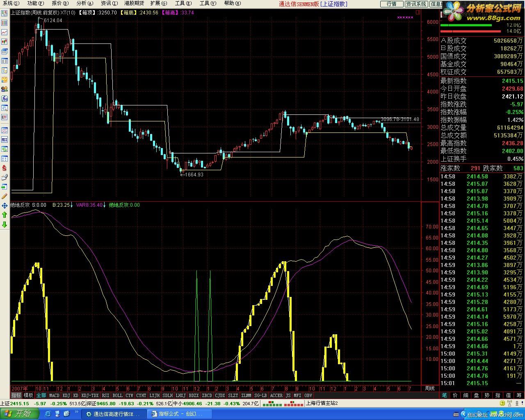
Task: Click the down arrow after VAR8:35.40
Action: tap(105, 205)
